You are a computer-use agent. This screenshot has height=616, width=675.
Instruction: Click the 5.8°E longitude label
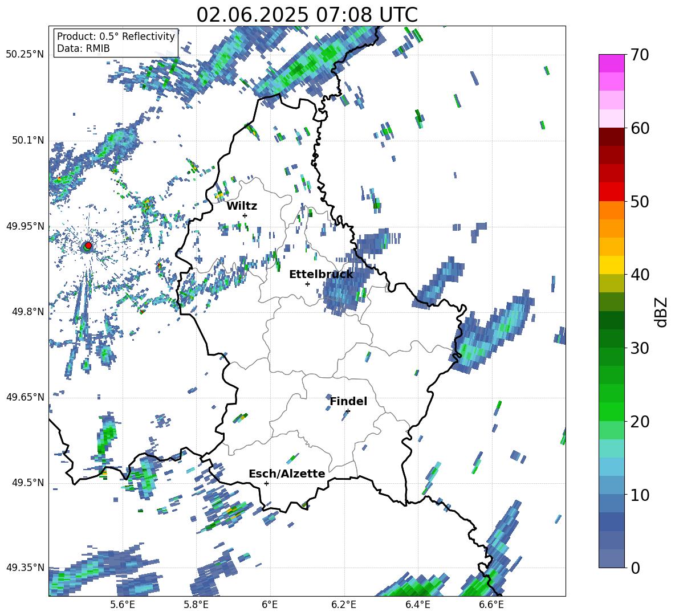click(x=196, y=605)
